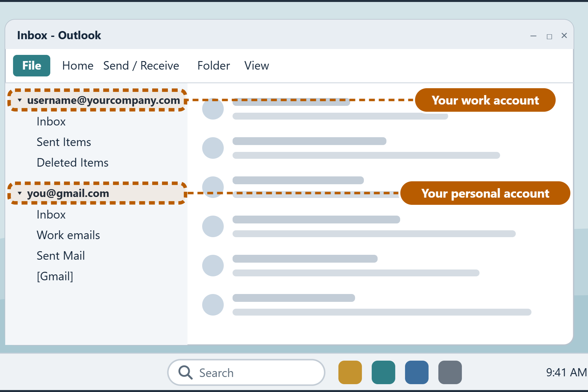588x392 pixels.
Task: Open the Work emails folder under Gmail
Action: coord(68,235)
